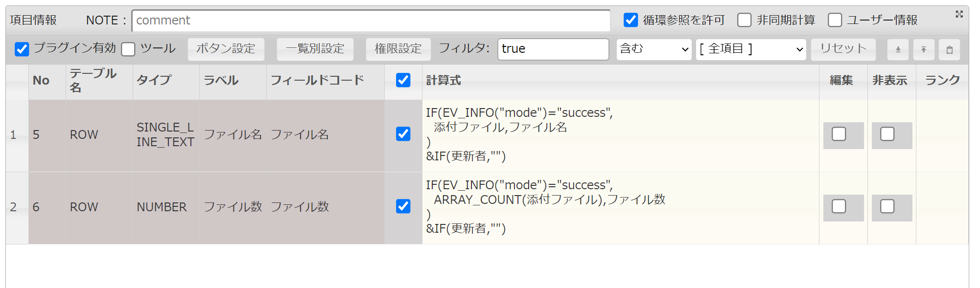The width and height of the screenshot is (980, 288).
Task: Check the 編集 checkbox for ファイル数 row
Action: (x=839, y=206)
